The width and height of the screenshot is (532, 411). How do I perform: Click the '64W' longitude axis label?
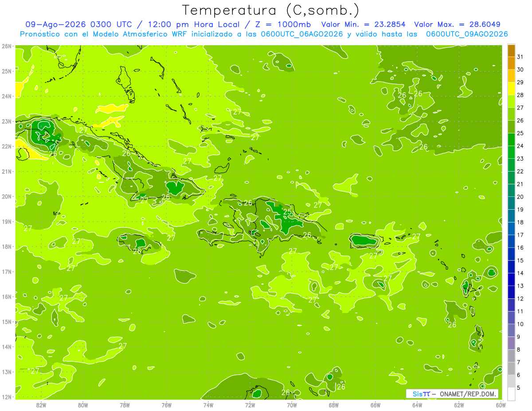417,404
